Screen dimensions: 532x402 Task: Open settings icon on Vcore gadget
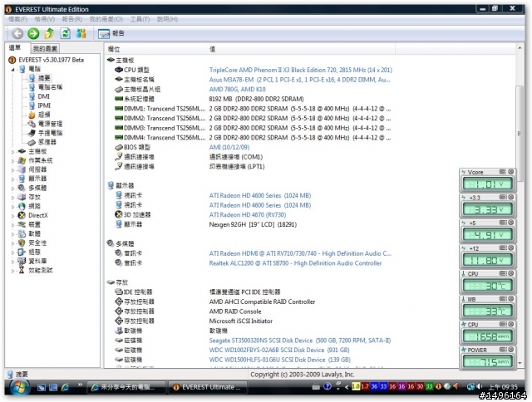point(503,172)
